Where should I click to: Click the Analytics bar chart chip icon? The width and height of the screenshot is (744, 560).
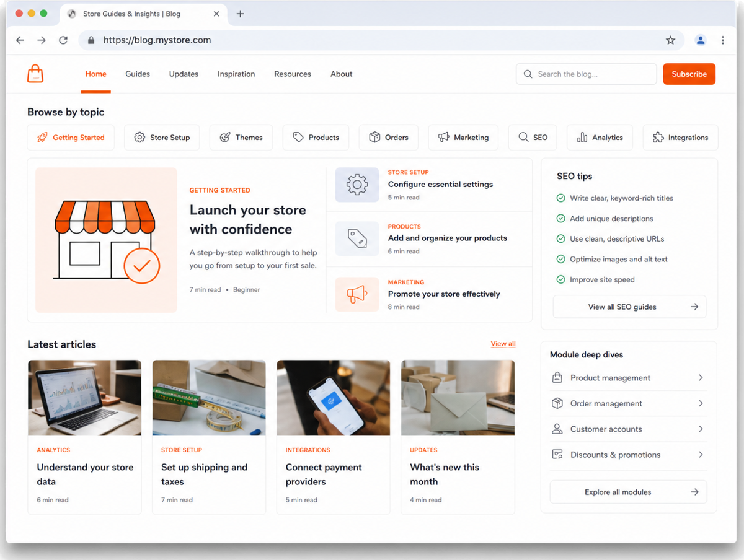[x=582, y=138]
